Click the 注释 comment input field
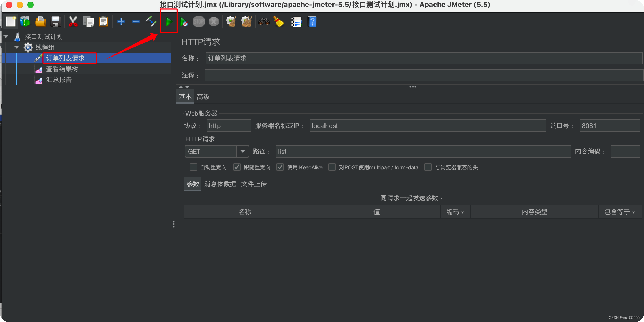 [x=424, y=75]
